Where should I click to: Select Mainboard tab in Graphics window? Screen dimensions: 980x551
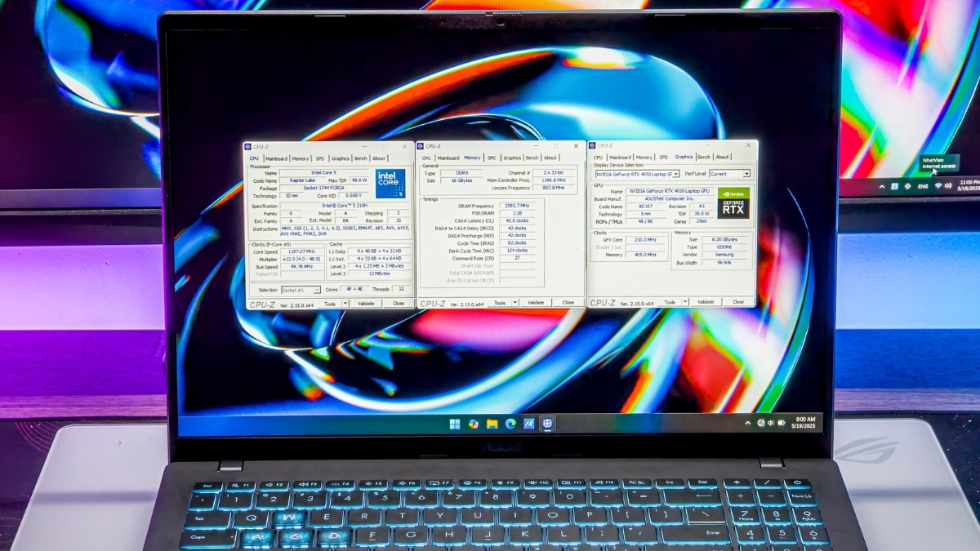click(620, 157)
